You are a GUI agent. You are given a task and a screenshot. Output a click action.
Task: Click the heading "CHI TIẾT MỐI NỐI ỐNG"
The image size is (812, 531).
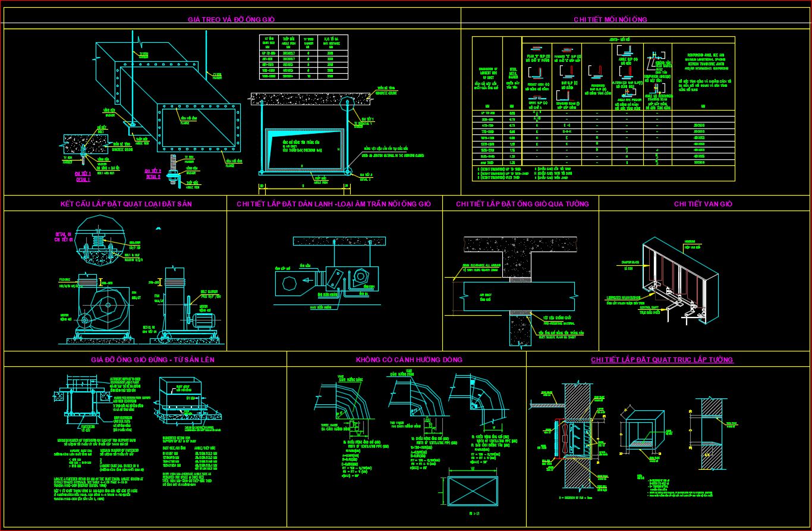click(x=610, y=20)
